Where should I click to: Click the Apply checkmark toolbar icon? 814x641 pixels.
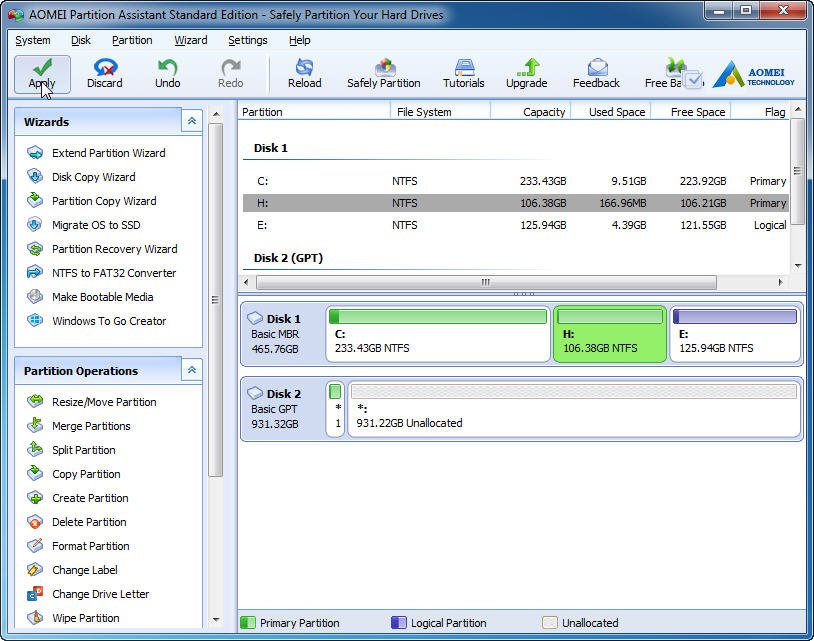pyautogui.click(x=42, y=68)
